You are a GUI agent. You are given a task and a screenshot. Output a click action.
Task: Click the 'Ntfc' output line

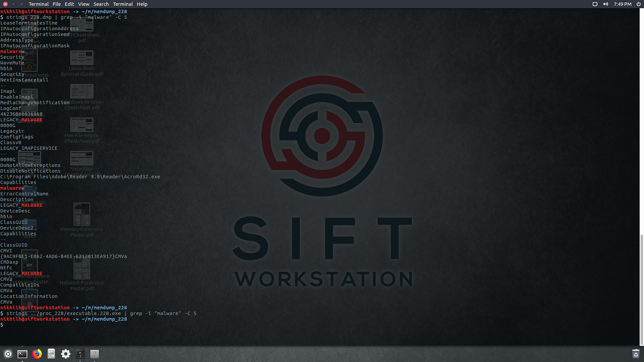tap(6, 267)
